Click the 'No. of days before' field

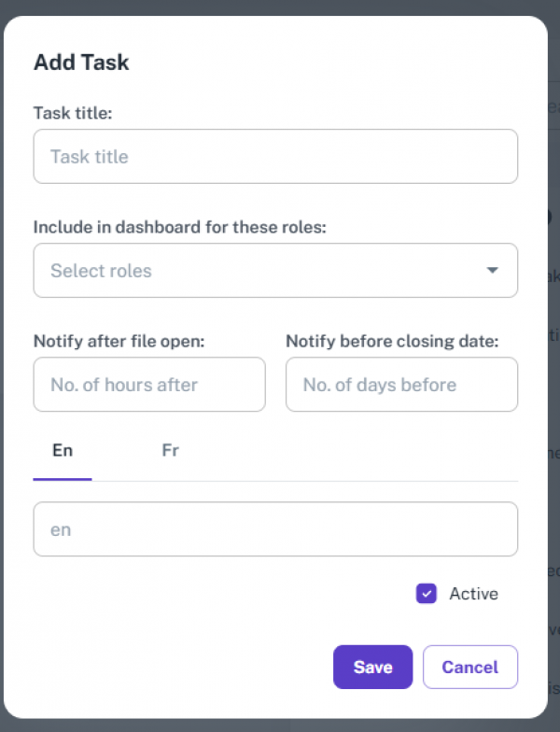(401, 385)
